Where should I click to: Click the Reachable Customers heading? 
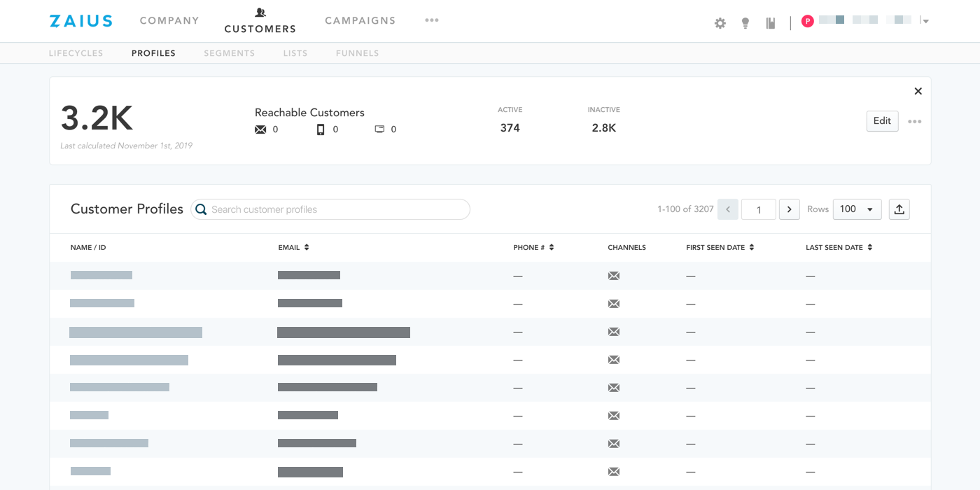click(309, 113)
